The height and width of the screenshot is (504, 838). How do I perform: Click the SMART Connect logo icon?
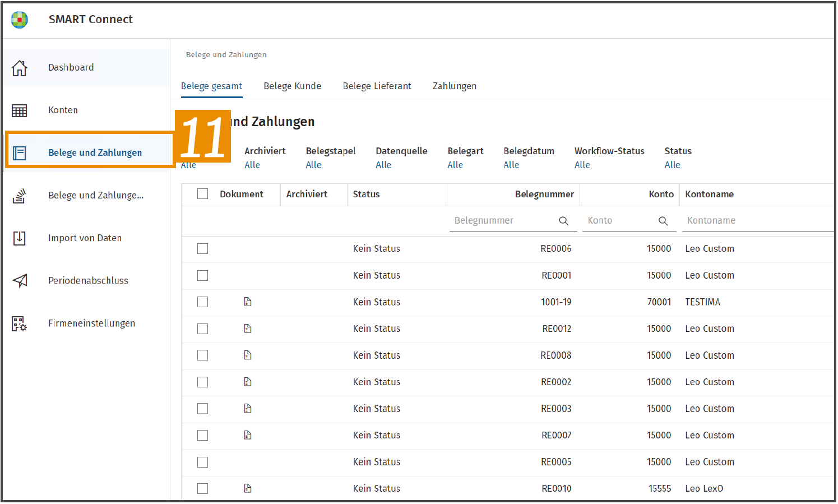tap(20, 20)
